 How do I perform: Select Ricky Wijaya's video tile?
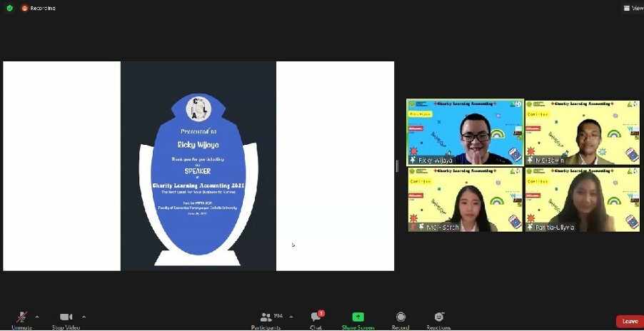click(465, 132)
